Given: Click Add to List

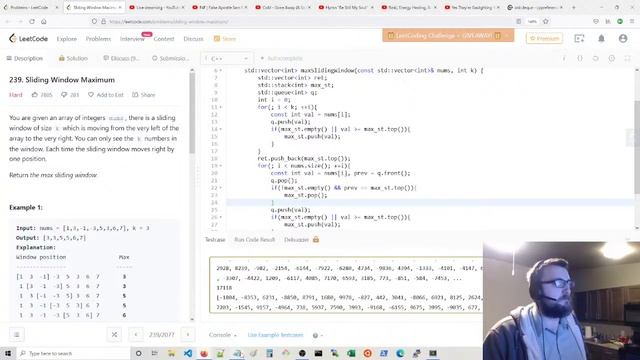Looking at the screenshot, I should click(106, 95).
